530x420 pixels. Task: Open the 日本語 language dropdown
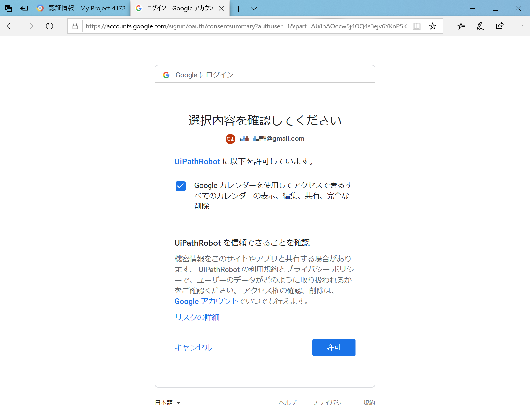click(168, 403)
